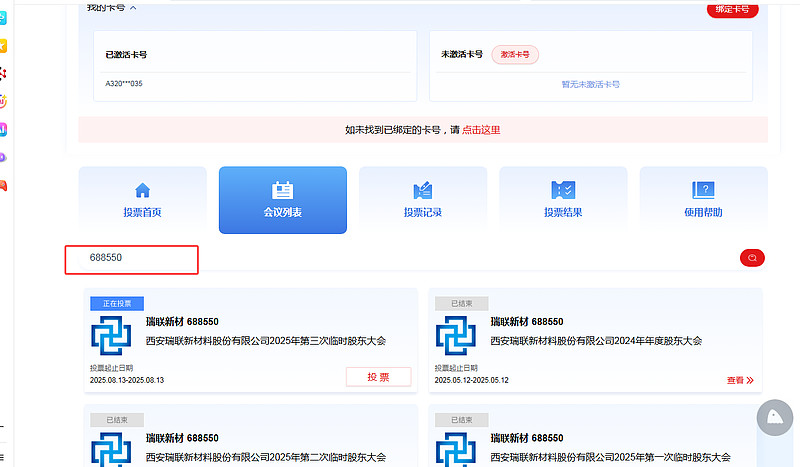Open the 投票记录 tab
This screenshot has width=800, height=467.
(x=423, y=200)
